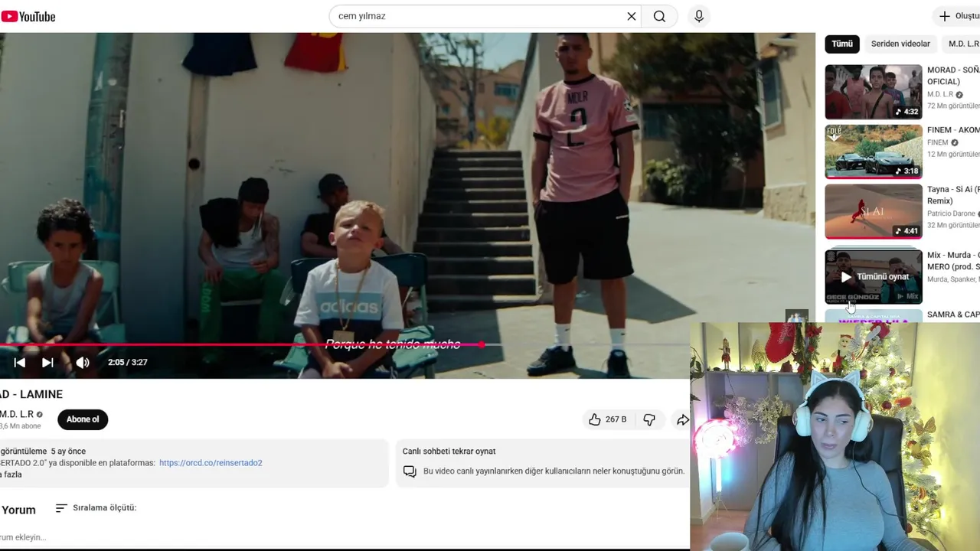This screenshot has height=551, width=980.
Task: Open FINEM video thumbnail 3:18
Action: point(874,152)
